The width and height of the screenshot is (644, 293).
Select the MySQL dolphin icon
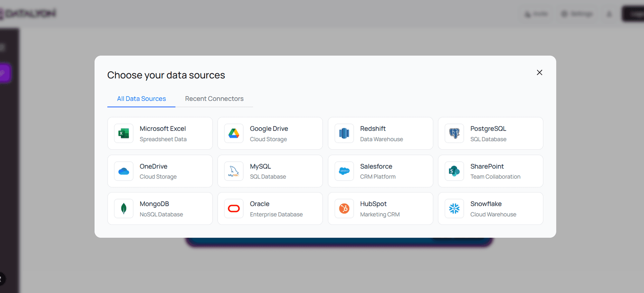pos(234,171)
